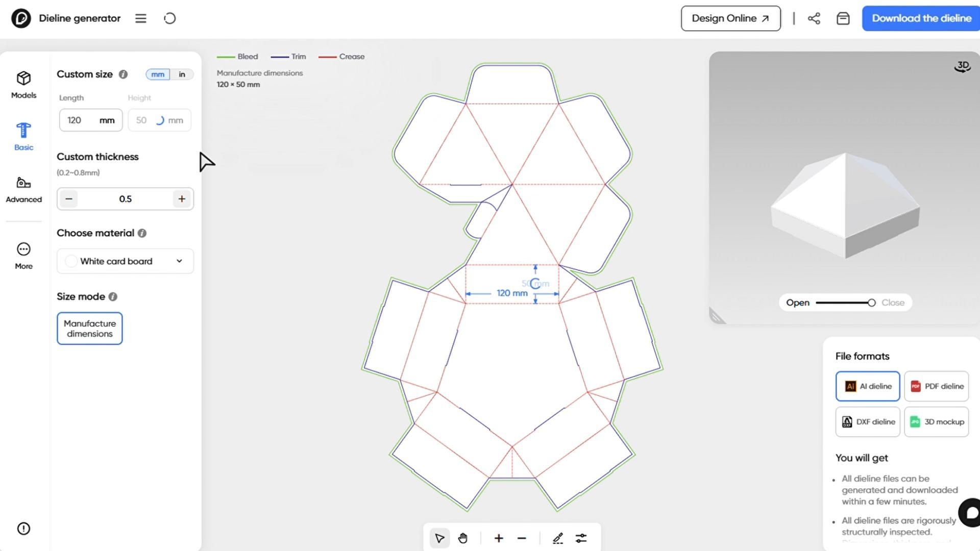
Task: Select the hand pan tool
Action: [463, 538]
